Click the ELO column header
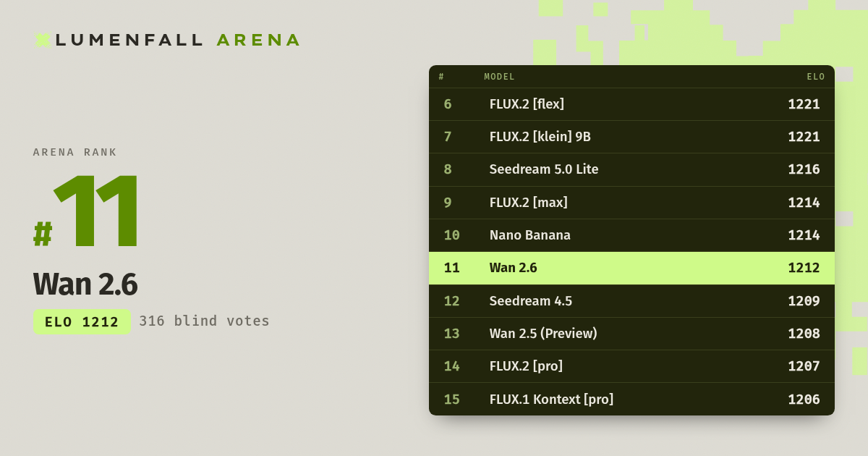This screenshot has height=456, width=868. 816,77
